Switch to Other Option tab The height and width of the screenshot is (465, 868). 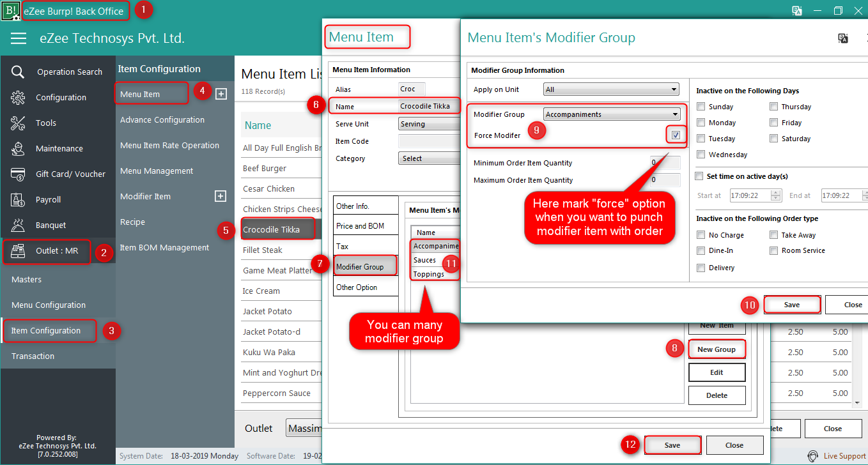366,287
